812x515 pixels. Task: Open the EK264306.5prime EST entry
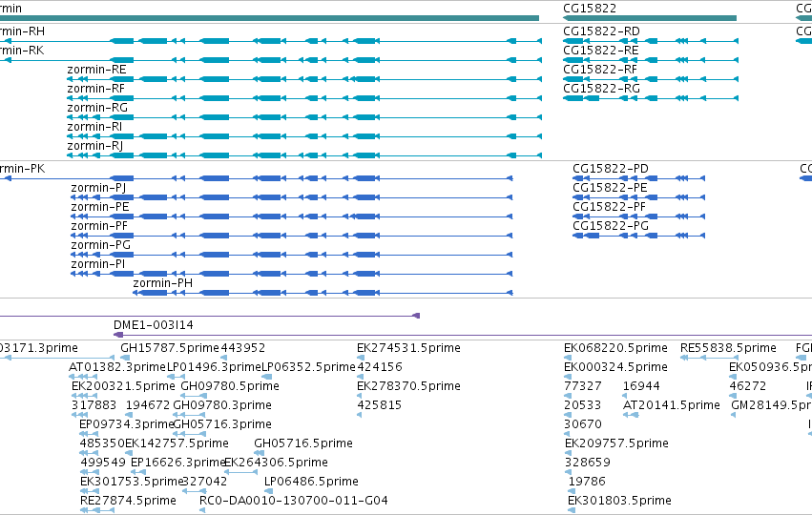click(276, 463)
